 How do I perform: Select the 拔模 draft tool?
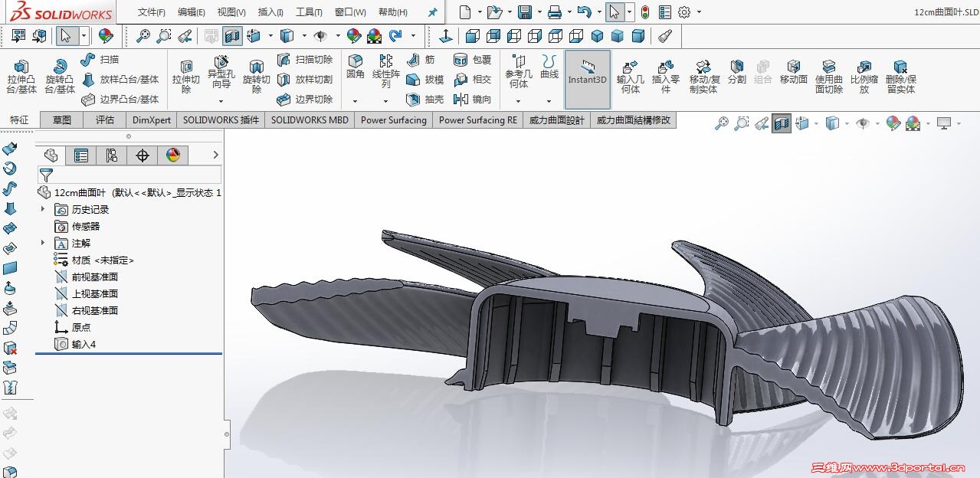tap(424, 80)
